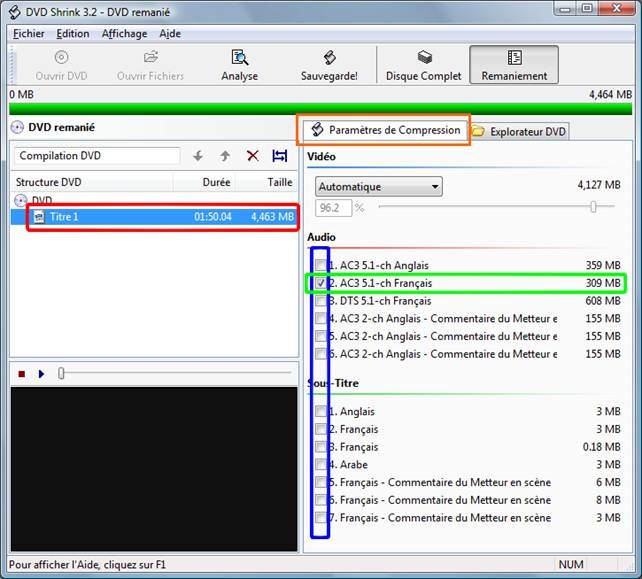Click the 01:50.04 duration value

tap(212, 217)
